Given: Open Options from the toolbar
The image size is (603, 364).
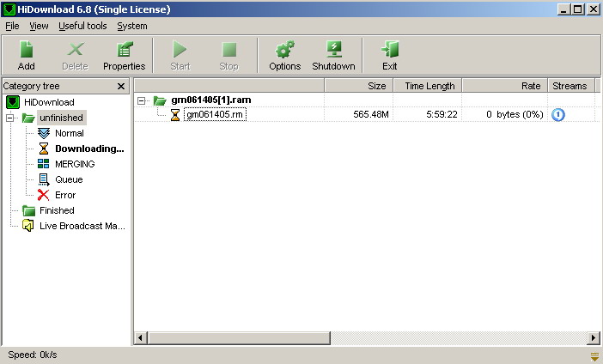Looking at the screenshot, I should 285,56.
